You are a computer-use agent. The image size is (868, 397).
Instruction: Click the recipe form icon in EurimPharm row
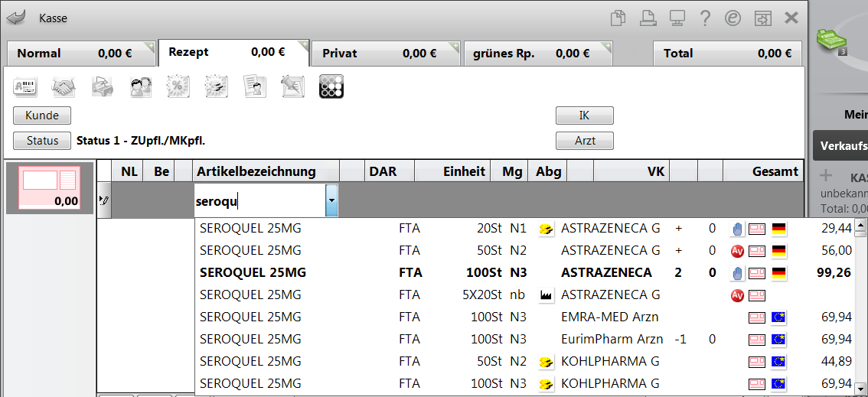point(757,340)
